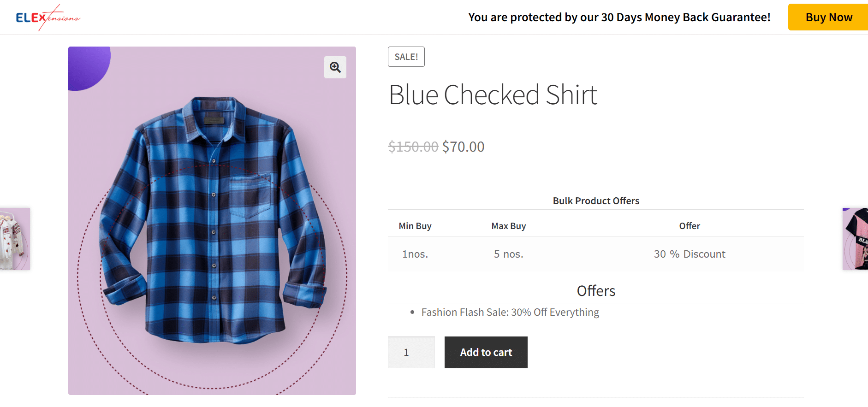Select the 30 % Discount offer cell

[690, 254]
